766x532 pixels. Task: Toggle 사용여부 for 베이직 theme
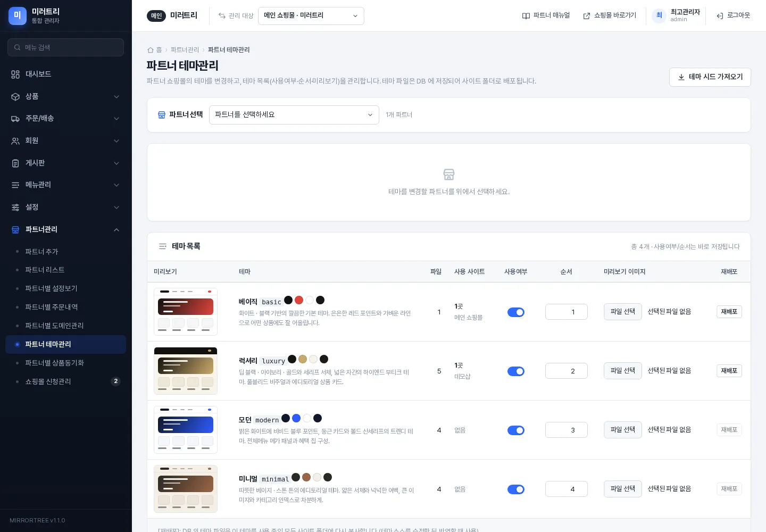click(x=516, y=312)
